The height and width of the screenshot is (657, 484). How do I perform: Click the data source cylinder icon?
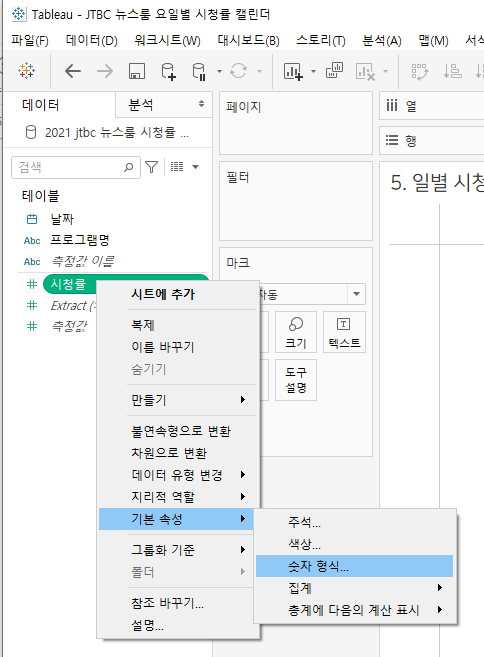click(31, 132)
